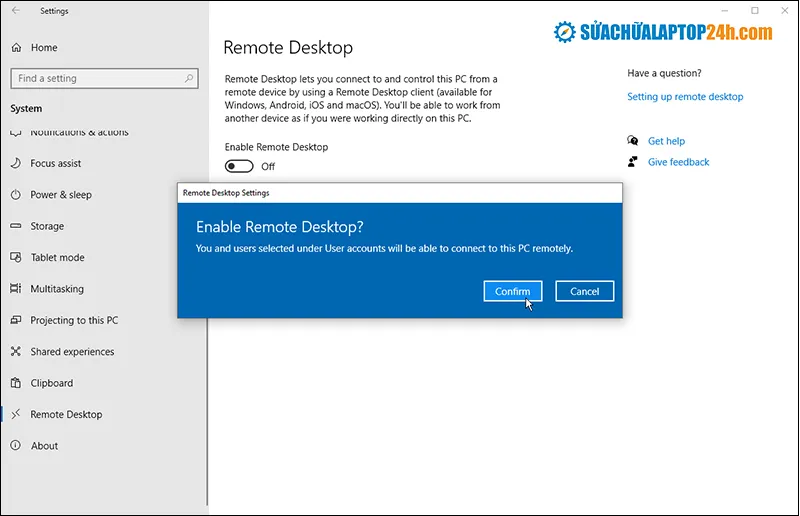Click the Focus assist moon icon
Image resolution: width=800 pixels, height=516 pixels.
click(16, 163)
